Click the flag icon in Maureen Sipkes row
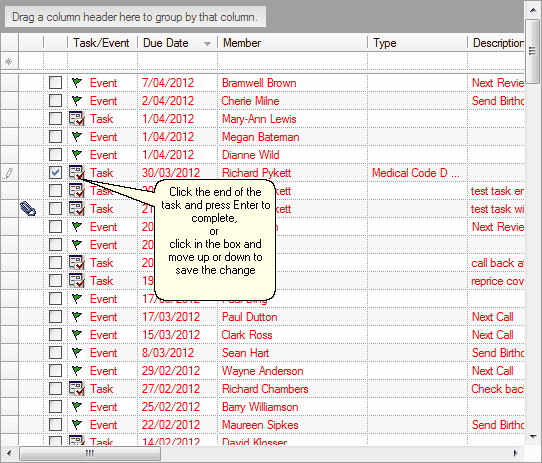This screenshot has width=542, height=463. tap(77, 424)
